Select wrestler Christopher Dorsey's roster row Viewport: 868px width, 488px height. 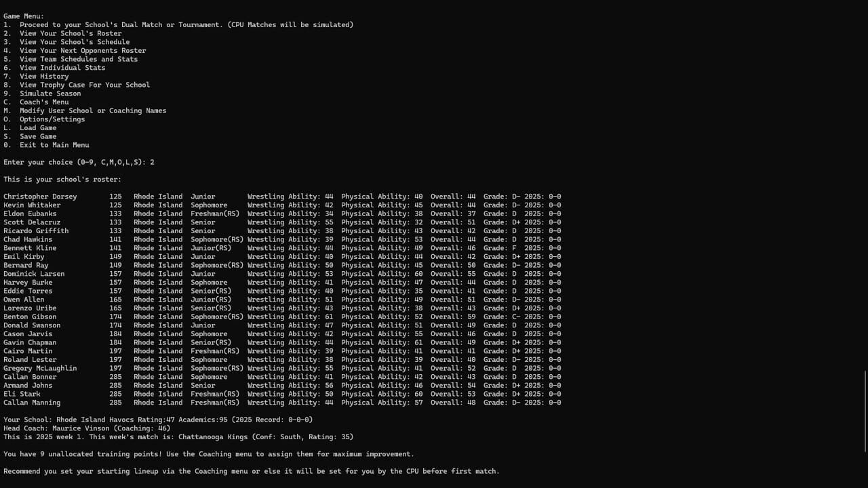[x=40, y=197]
